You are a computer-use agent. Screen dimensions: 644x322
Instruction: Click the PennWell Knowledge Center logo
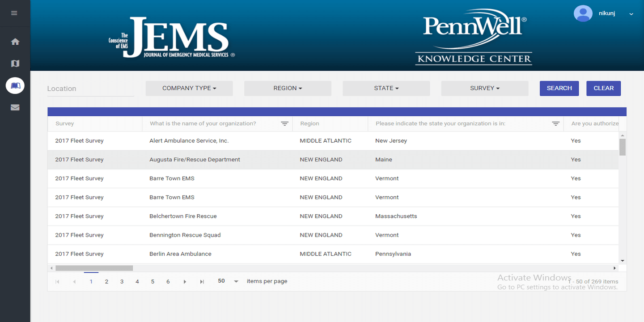(x=474, y=37)
